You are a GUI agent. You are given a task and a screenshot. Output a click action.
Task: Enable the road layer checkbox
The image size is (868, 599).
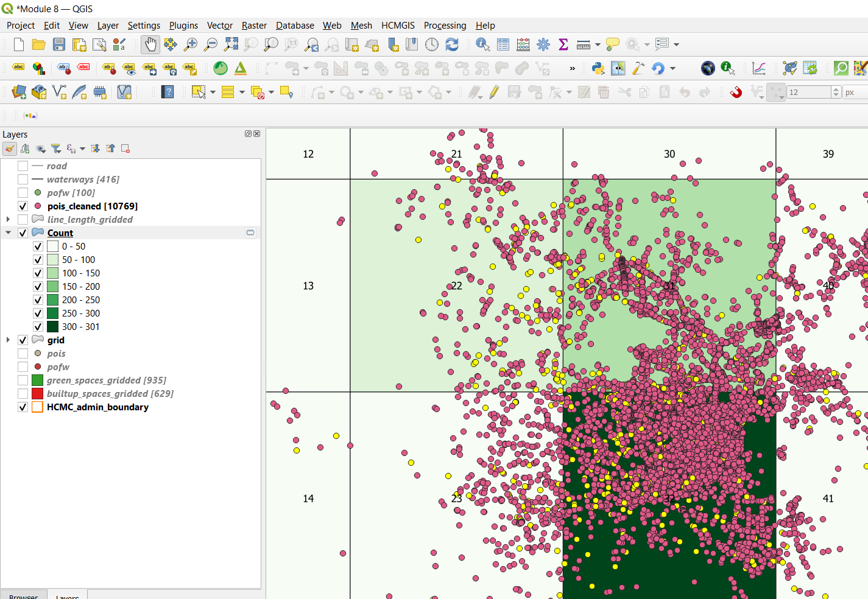[23, 166]
